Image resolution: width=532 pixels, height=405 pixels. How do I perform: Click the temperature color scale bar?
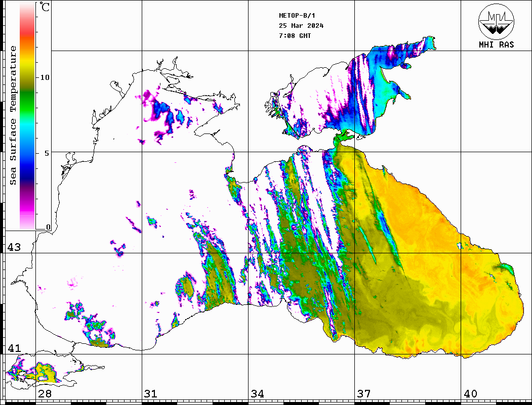coord(27,116)
